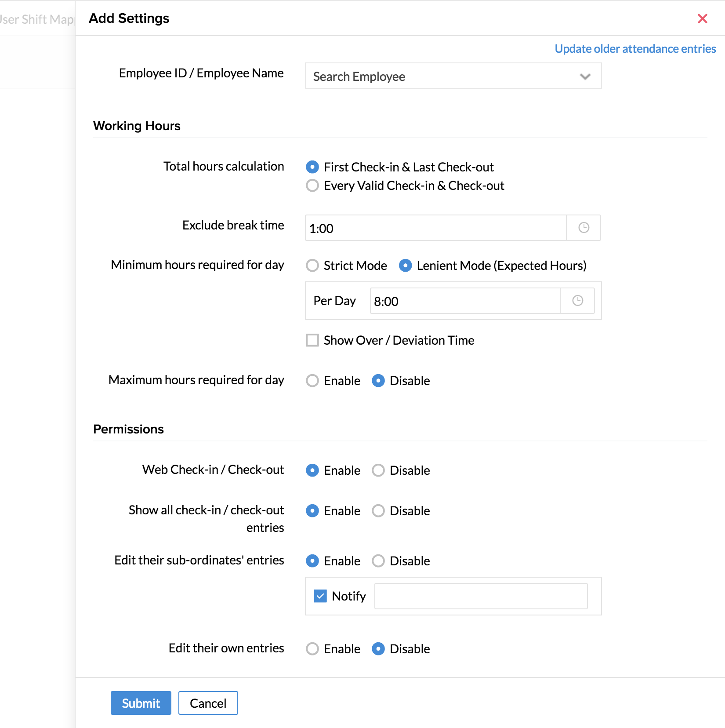Disable Edit their sub-ordinates' entries
This screenshot has width=725, height=728.
pyautogui.click(x=378, y=561)
